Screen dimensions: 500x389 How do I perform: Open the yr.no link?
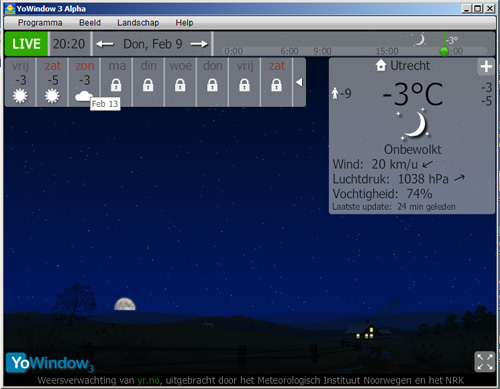pos(148,380)
